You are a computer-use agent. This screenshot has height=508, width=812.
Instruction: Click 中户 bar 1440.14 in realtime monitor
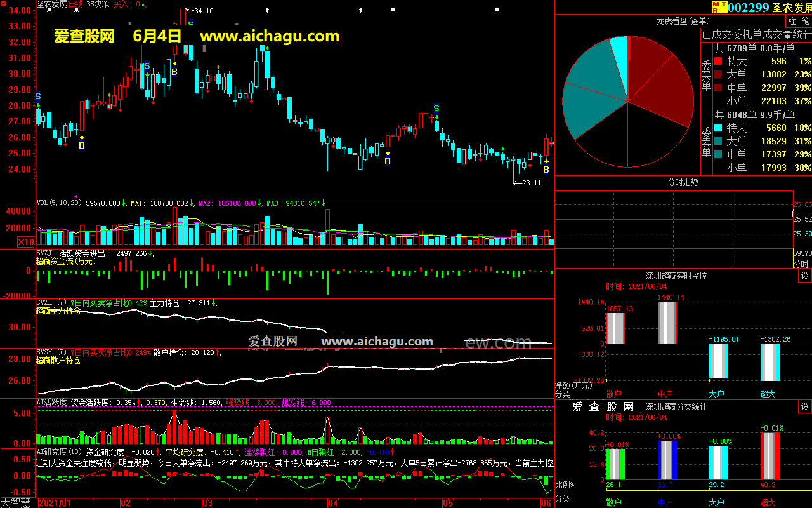667,323
